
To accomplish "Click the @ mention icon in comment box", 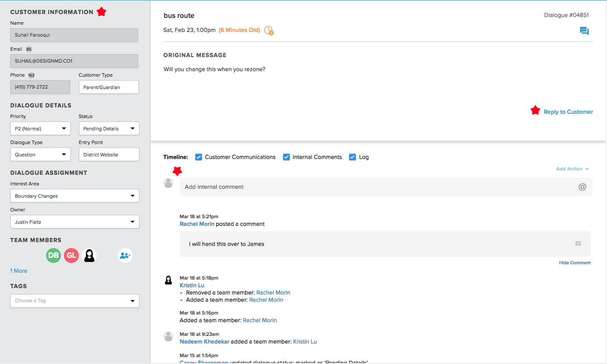I will (582, 187).
